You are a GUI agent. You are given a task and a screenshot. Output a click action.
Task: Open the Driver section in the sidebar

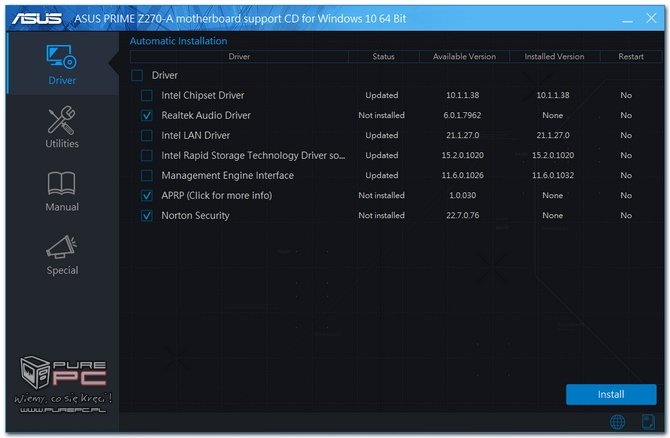click(x=62, y=64)
